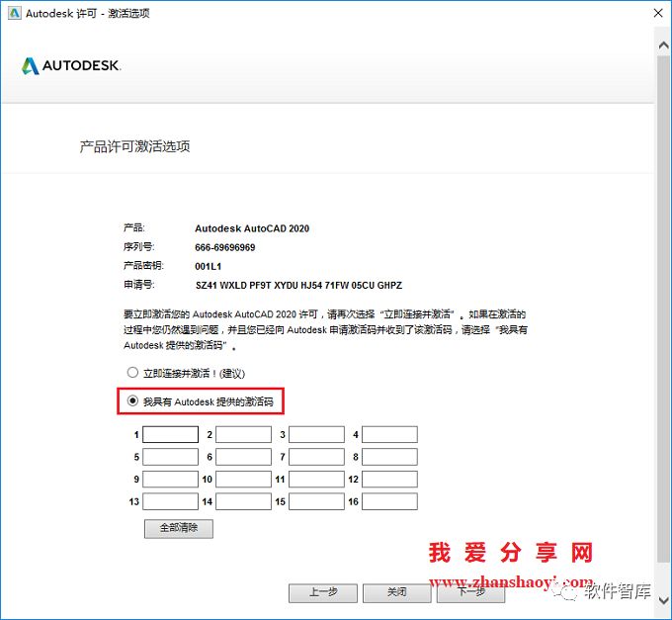Click activation code field 9
The height and width of the screenshot is (620, 672).
click(171, 479)
